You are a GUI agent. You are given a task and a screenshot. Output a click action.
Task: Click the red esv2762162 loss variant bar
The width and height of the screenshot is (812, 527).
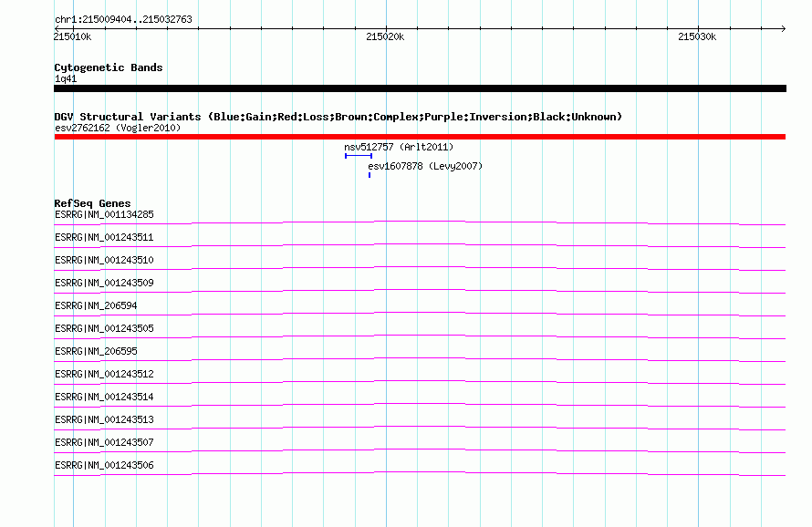[420, 137]
